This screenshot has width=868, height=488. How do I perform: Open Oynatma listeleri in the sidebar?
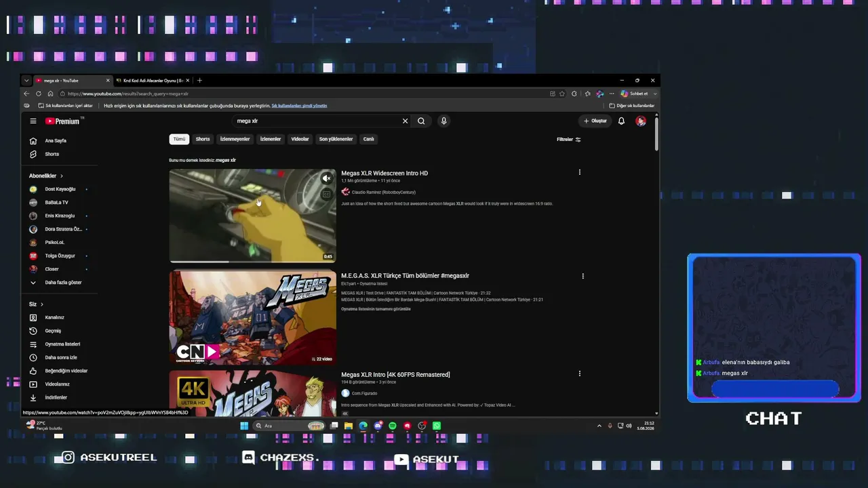pos(62,344)
